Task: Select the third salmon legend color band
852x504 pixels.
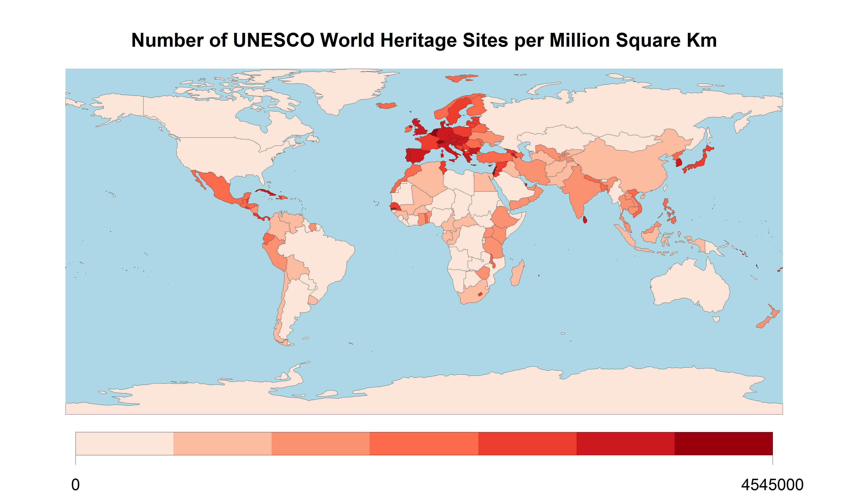Action: pyautogui.click(x=320, y=444)
